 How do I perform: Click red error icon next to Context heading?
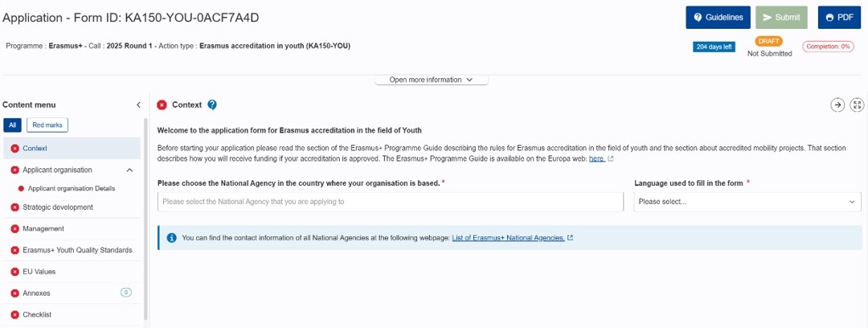point(162,105)
